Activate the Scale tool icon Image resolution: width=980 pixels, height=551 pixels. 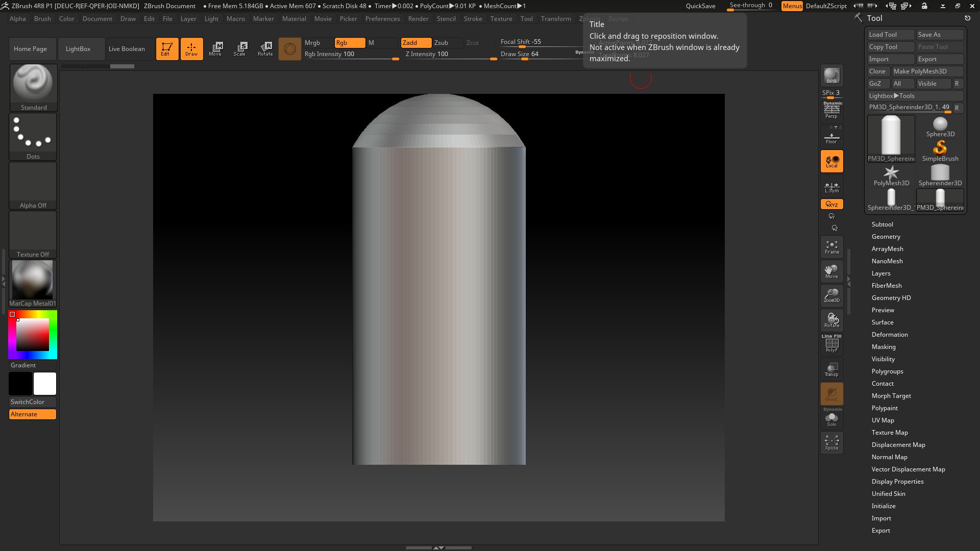tap(240, 49)
